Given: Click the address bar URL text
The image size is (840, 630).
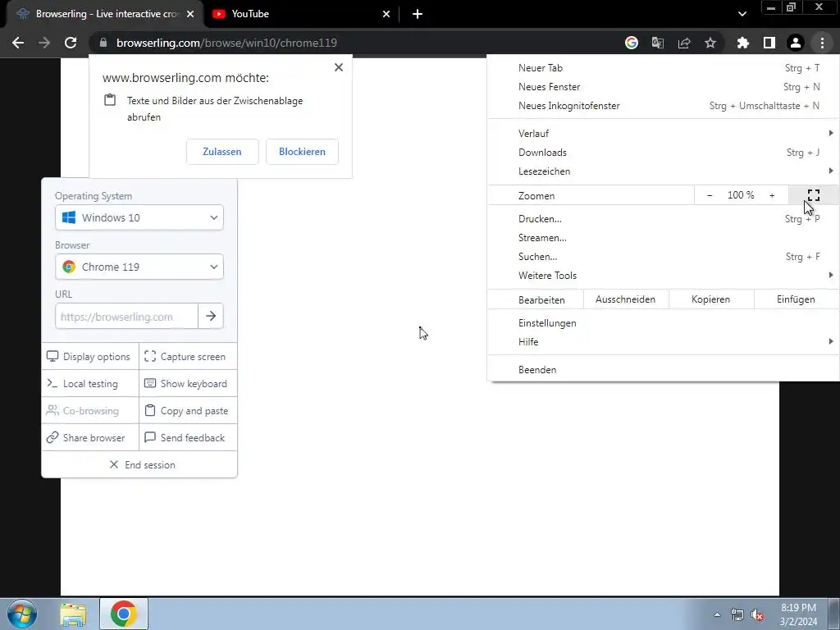Looking at the screenshot, I should click(226, 43).
